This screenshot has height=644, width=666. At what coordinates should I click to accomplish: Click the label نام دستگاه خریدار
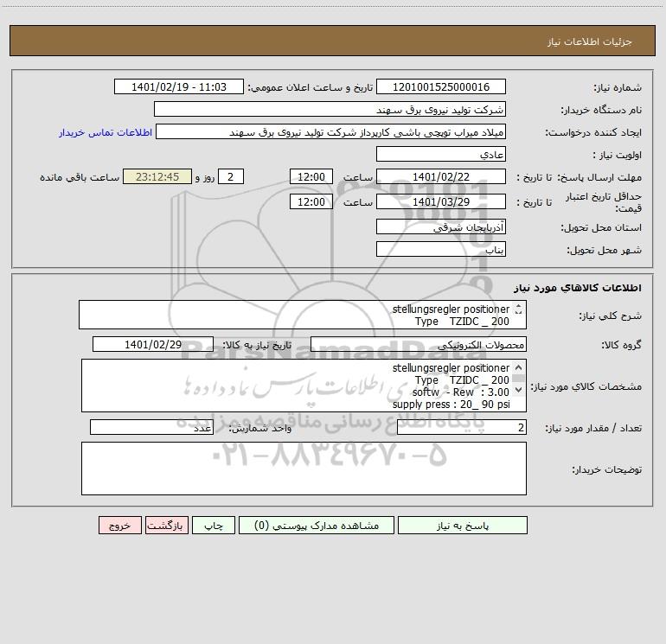pyautogui.click(x=601, y=110)
